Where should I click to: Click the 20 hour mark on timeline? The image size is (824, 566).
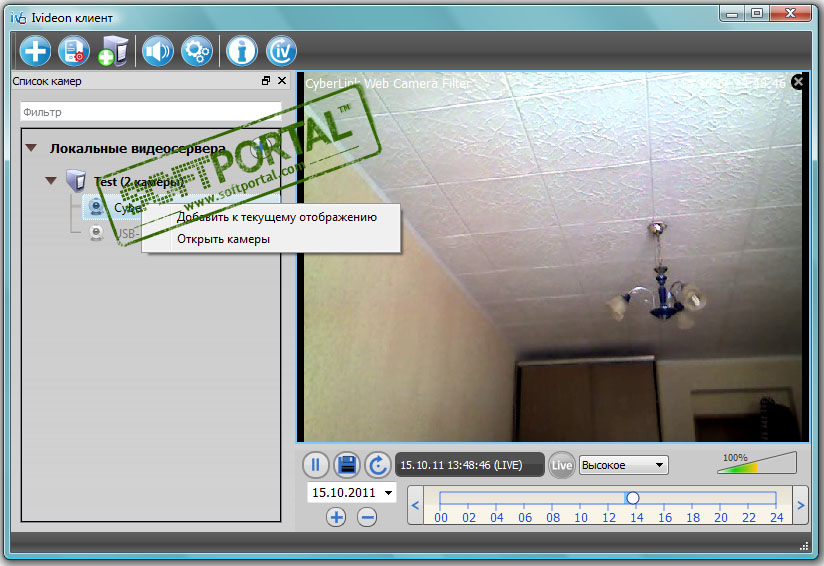click(x=721, y=518)
